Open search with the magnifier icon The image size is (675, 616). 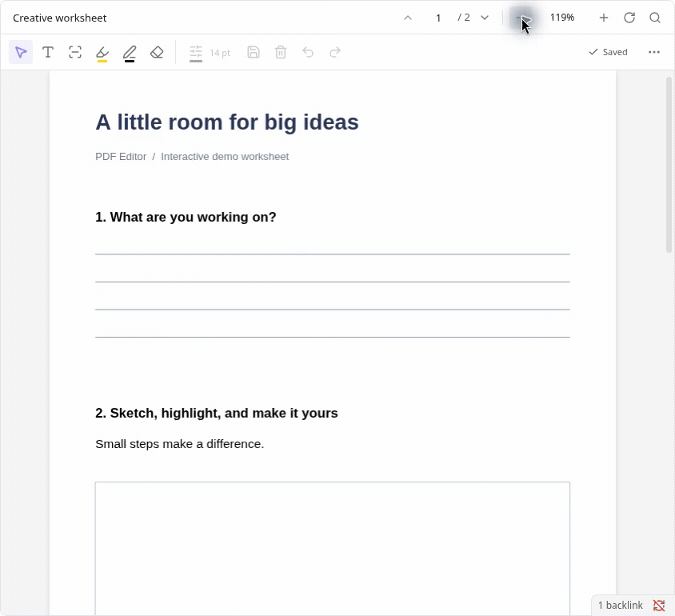pyautogui.click(x=655, y=18)
